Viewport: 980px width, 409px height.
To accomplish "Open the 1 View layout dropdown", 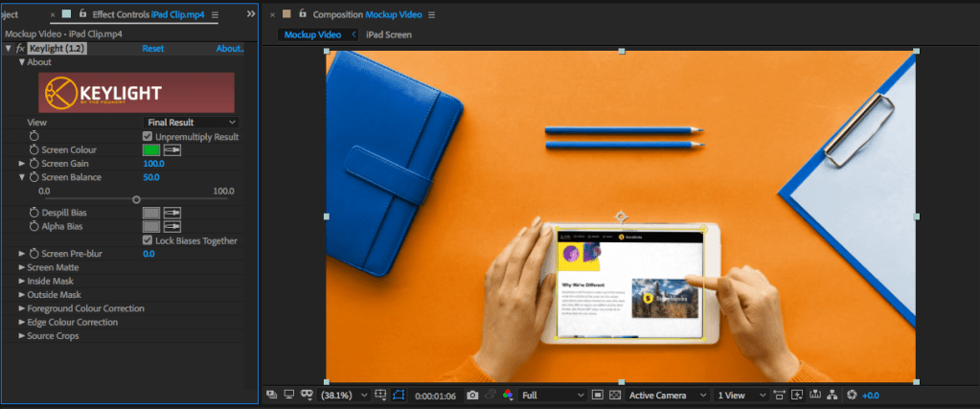I will coord(741,396).
